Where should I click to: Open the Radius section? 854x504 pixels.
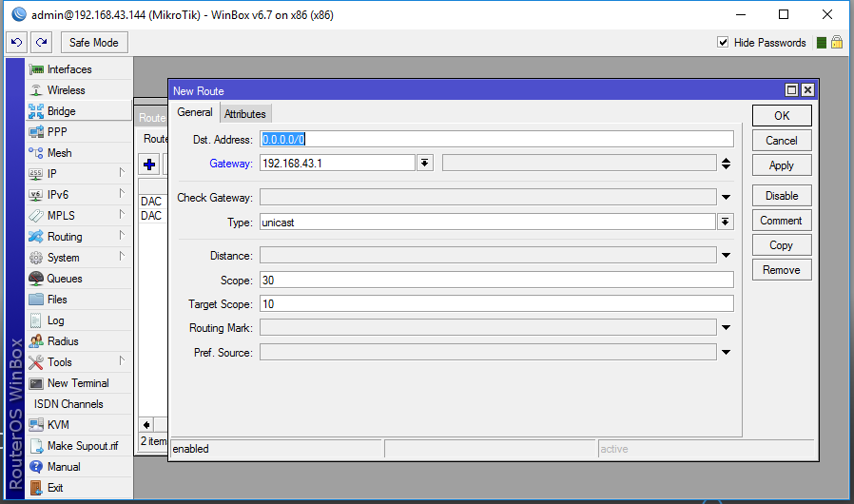point(79,341)
